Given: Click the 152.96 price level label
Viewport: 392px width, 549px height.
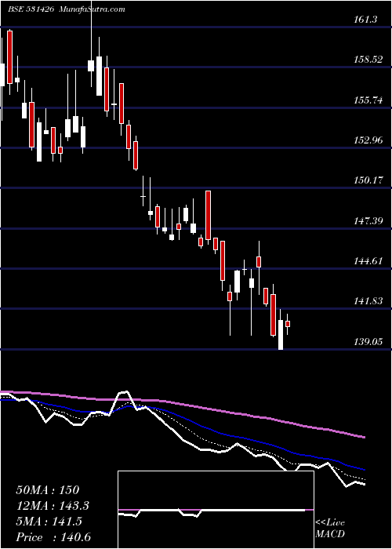Looking at the screenshot, I should pyautogui.click(x=369, y=140).
